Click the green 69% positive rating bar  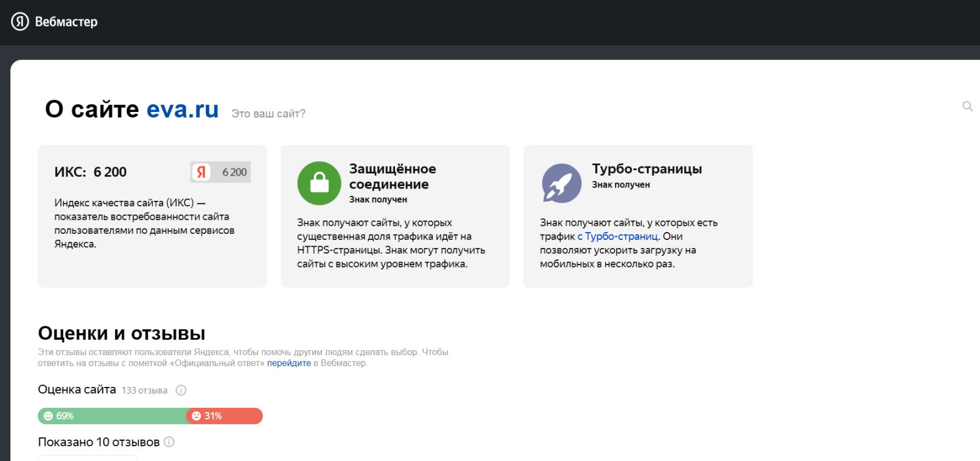112,416
